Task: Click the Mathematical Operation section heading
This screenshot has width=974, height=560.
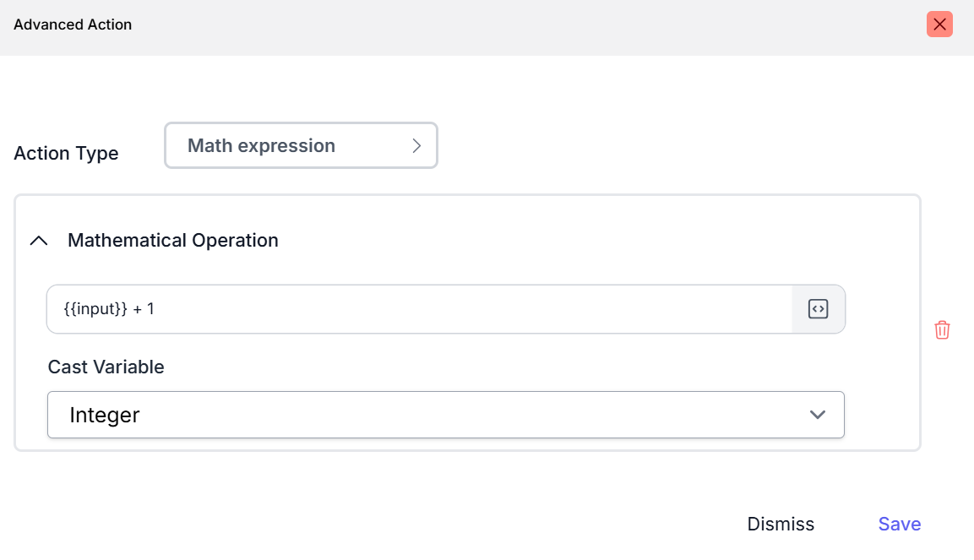Action: click(x=173, y=241)
